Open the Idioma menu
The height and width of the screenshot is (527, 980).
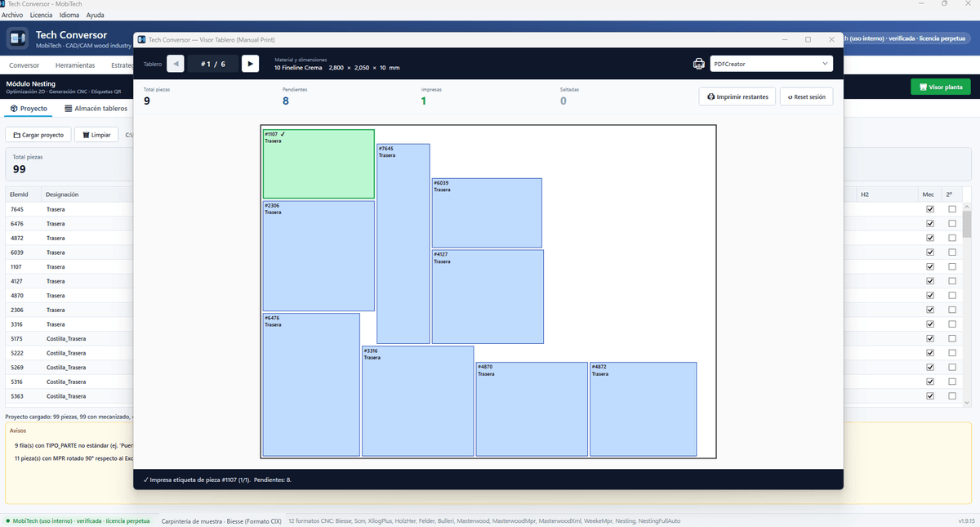pos(69,15)
